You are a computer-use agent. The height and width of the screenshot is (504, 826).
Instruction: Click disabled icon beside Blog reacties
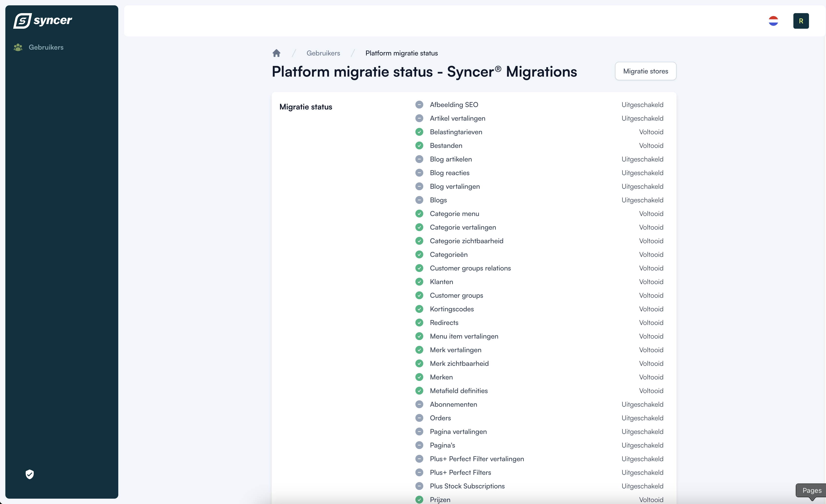pos(419,172)
